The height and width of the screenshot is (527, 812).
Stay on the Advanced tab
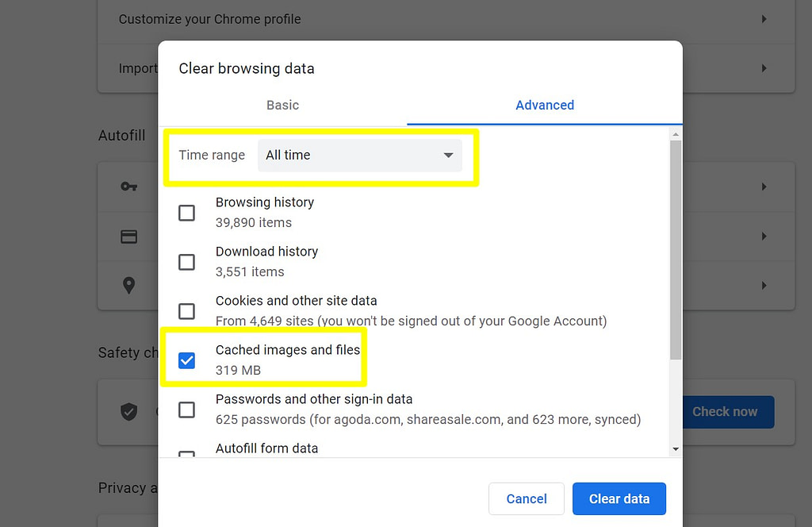pyautogui.click(x=545, y=105)
